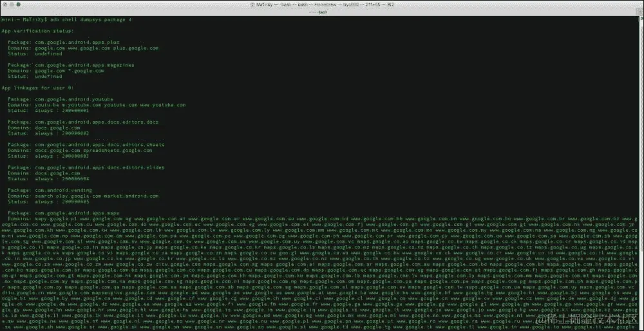Click 'Status: undefined' under the apps.plus package
The height and width of the screenshot is (331, 644).
point(35,54)
